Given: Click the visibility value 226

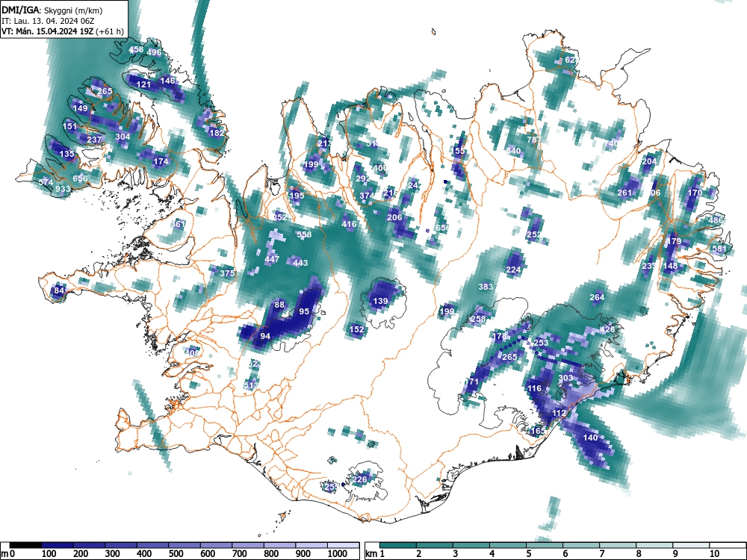Looking at the screenshot, I should coord(360,479).
